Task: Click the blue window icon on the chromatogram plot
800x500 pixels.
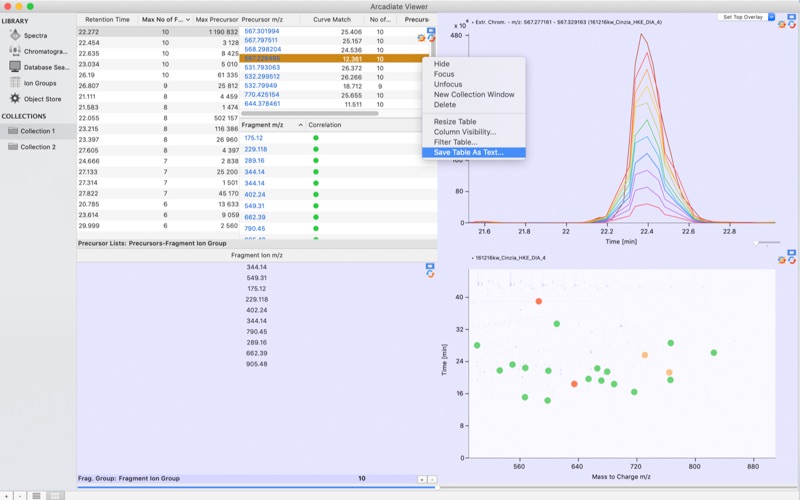Action: pos(791,17)
